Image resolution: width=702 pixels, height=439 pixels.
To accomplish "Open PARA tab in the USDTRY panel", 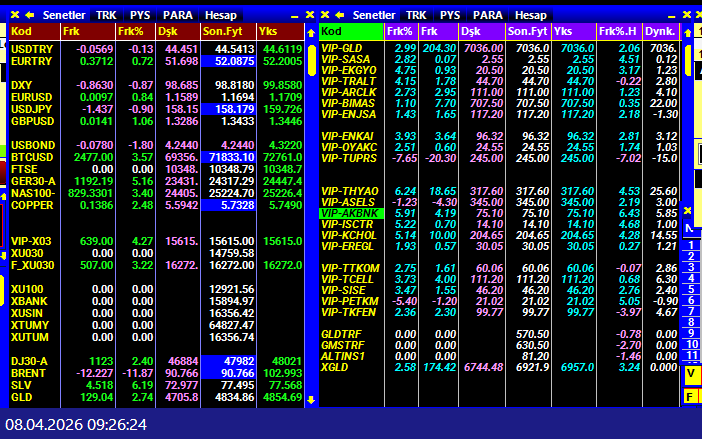I will tap(178, 15).
